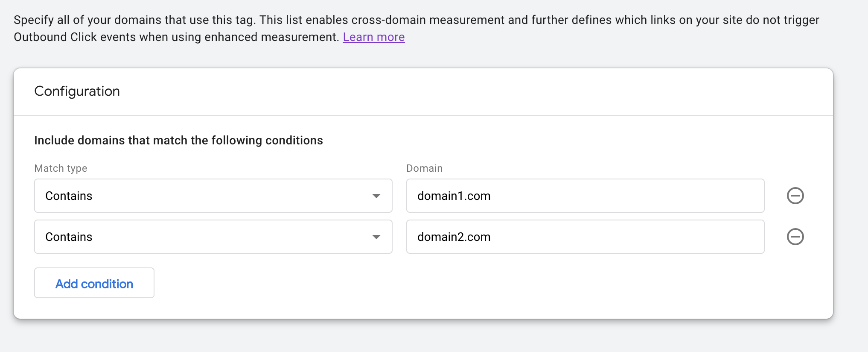Image resolution: width=868 pixels, height=352 pixels.
Task: Click the arrow on second Contains dropdown
Action: [376, 237]
